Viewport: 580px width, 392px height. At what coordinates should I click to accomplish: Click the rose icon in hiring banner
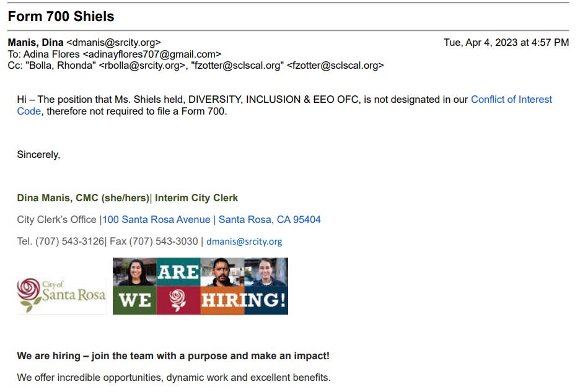pos(178,300)
